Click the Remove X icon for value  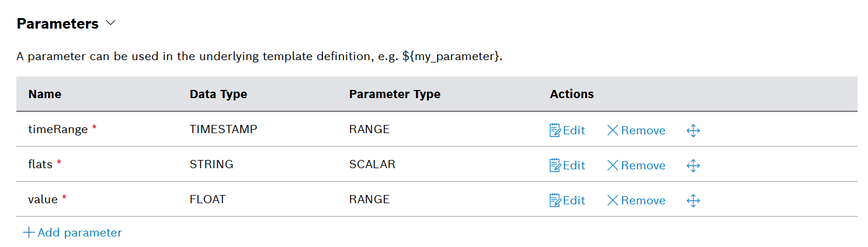point(613,200)
